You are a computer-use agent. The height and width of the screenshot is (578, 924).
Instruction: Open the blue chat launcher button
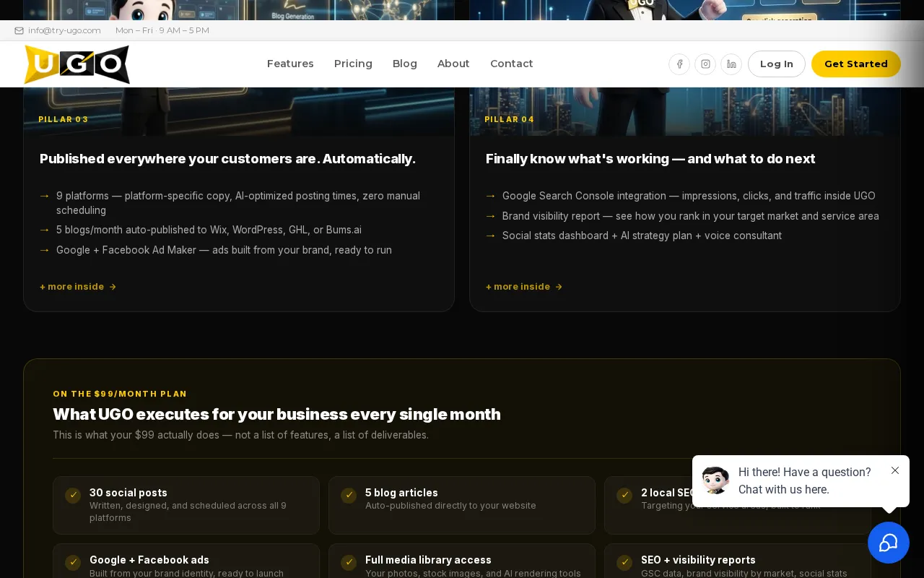[x=889, y=543]
